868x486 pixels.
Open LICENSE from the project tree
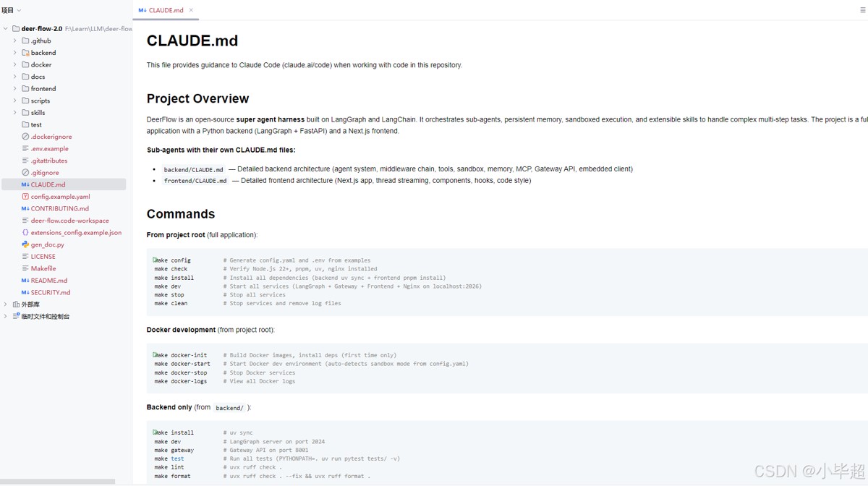[x=43, y=256]
